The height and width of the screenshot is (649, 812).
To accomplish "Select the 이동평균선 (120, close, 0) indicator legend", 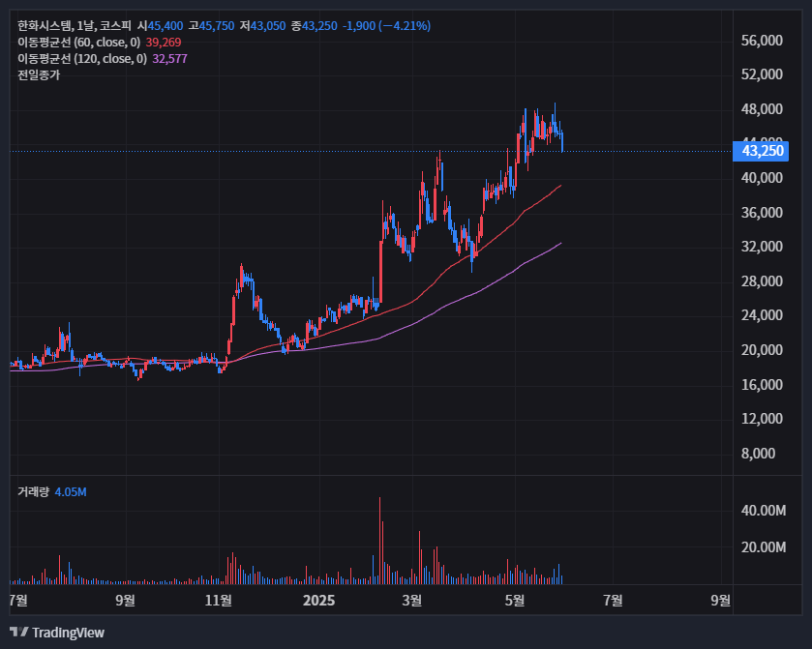I will point(82,59).
